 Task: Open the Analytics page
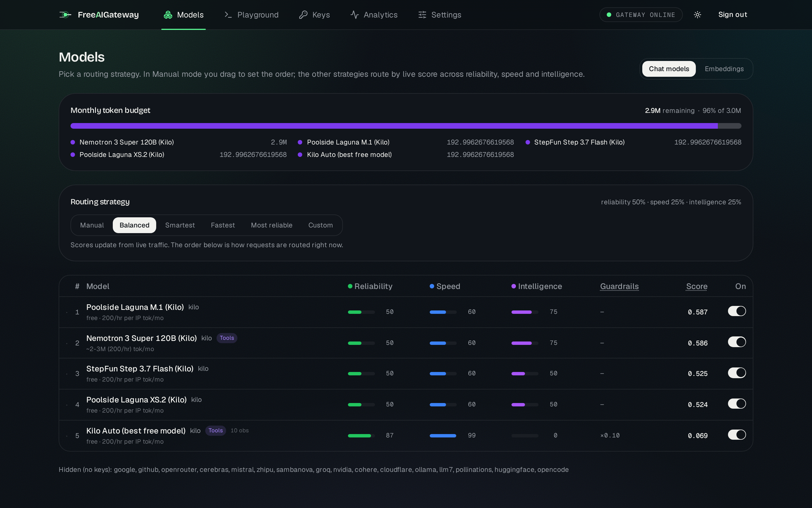click(x=374, y=15)
